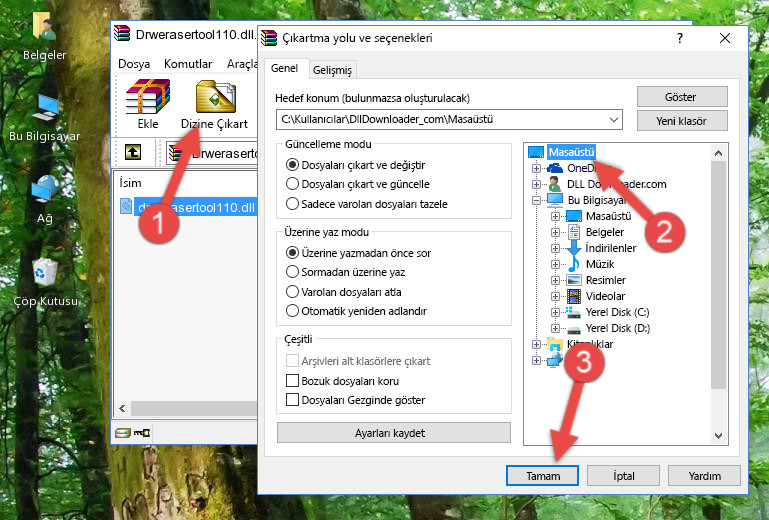Viewport: 769px width, 520px height.
Task: Click the folder tree scrollbar down arrow
Action: (x=718, y=436)
